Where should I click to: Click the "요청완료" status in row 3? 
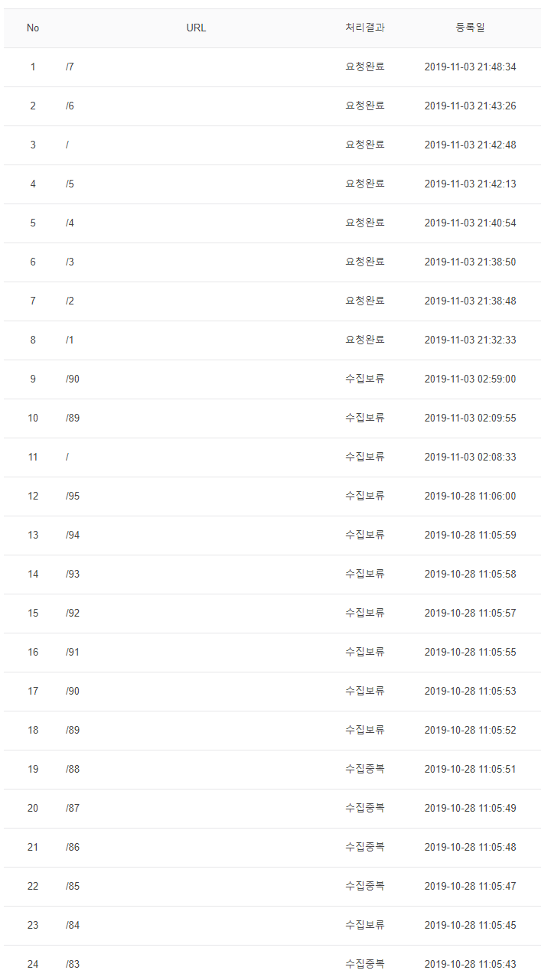click(365, 145)
